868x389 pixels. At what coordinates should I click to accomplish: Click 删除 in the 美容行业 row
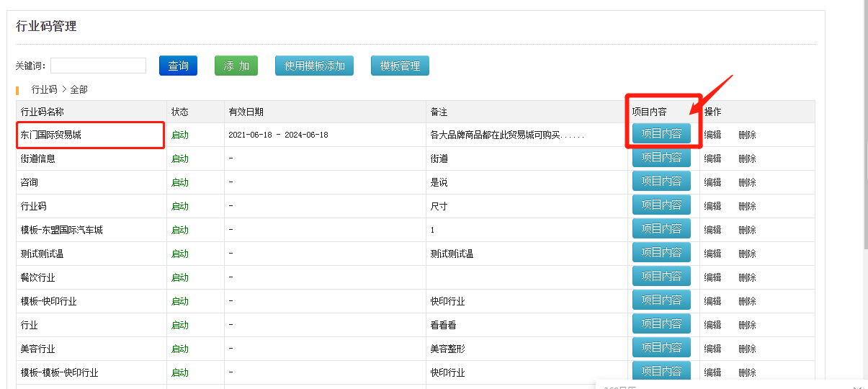[x=747, y=349]
